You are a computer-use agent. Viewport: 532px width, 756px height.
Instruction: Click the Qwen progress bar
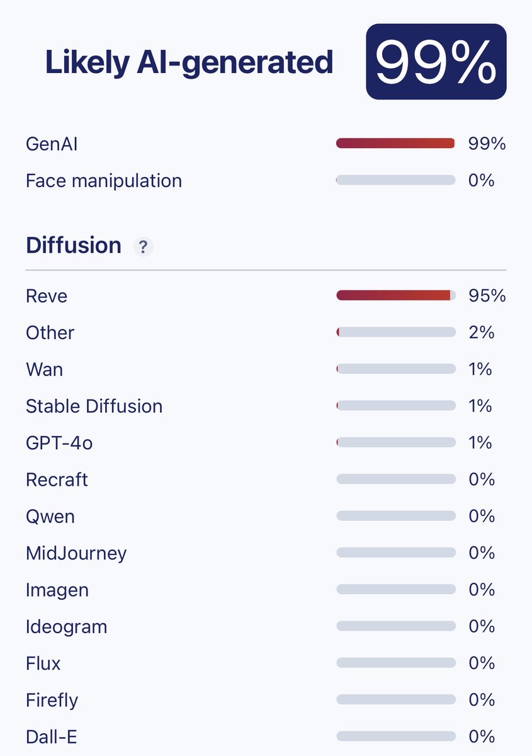click(395, 517)
